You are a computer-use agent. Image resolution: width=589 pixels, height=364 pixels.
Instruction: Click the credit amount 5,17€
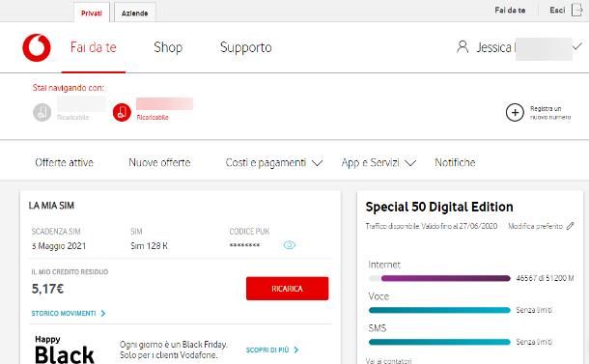[47, 289]
